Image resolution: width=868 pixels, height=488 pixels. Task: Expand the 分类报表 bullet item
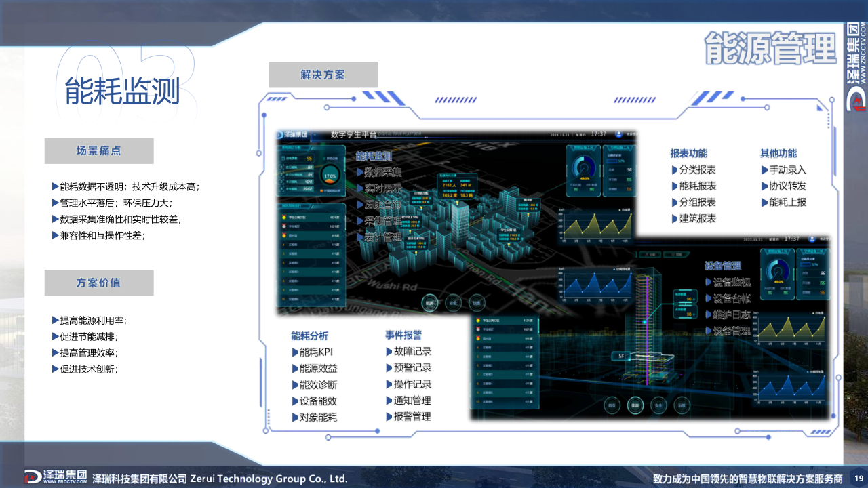pyautogui.click(x=697, y=169)
